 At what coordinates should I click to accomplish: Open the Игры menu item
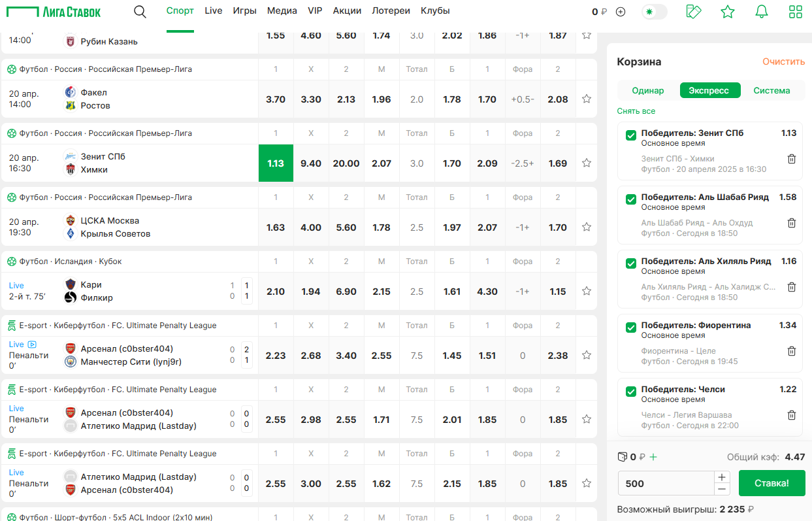click(x=244, y=11)
